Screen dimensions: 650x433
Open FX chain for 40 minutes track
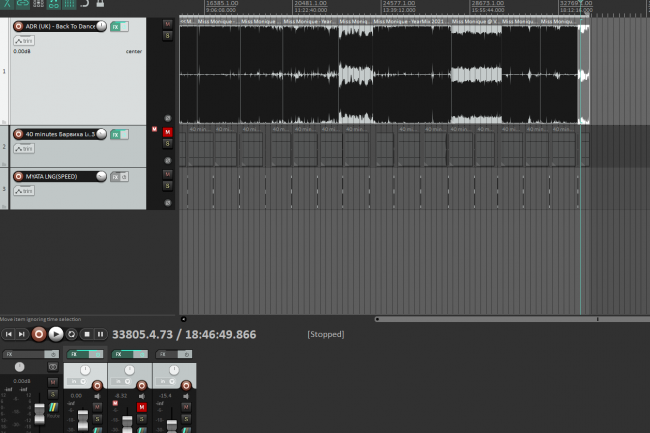[115, 135]
